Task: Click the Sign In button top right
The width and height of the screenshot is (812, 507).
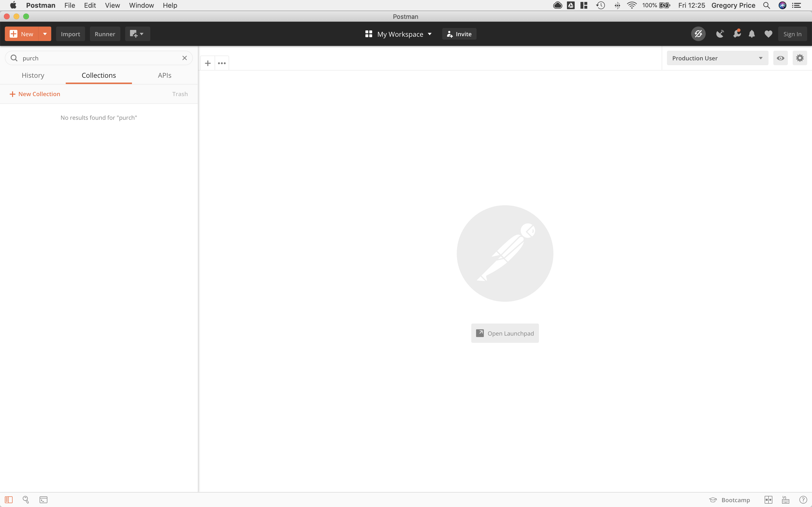Action: click(792, 33)
